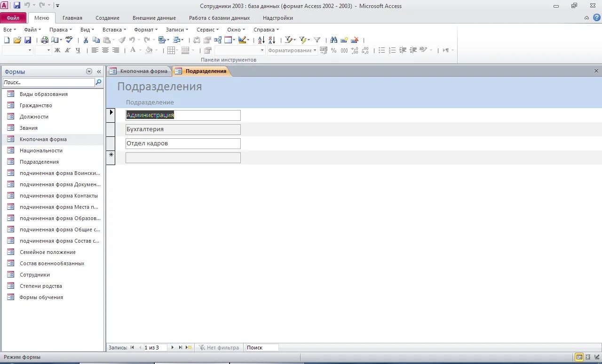Open navigation pane category dropdown arrow
602x364 pixels.
coord(89,71)
